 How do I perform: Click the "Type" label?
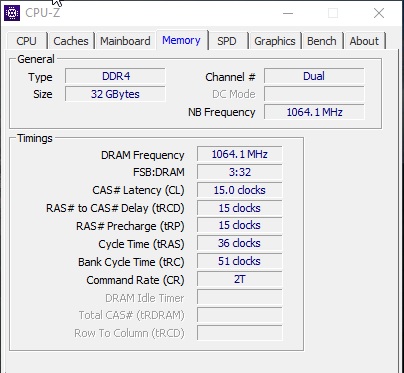(40, 77)
